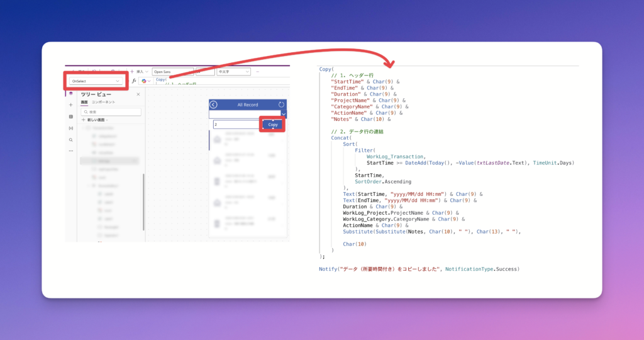This screenshot has height=340, width=644.
Task: Expand the OnSelect property dropdown
Action: [x=117, y=81]
